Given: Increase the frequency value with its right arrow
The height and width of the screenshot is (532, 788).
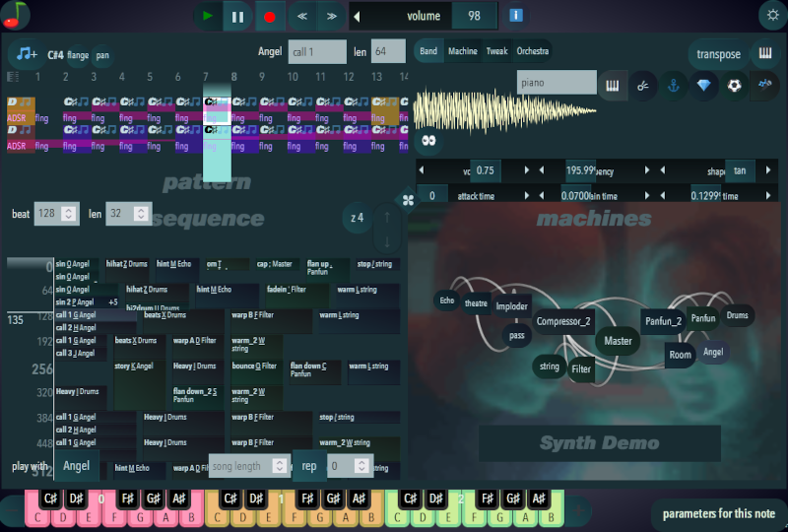Looking at the screenshot, I should pyautogui.click(x=647, y=170).
